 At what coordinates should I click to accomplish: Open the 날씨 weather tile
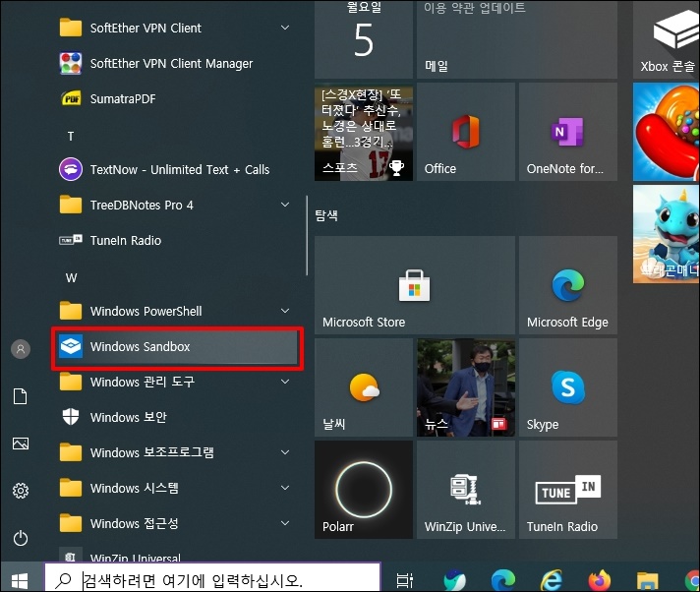coord(364,387)
